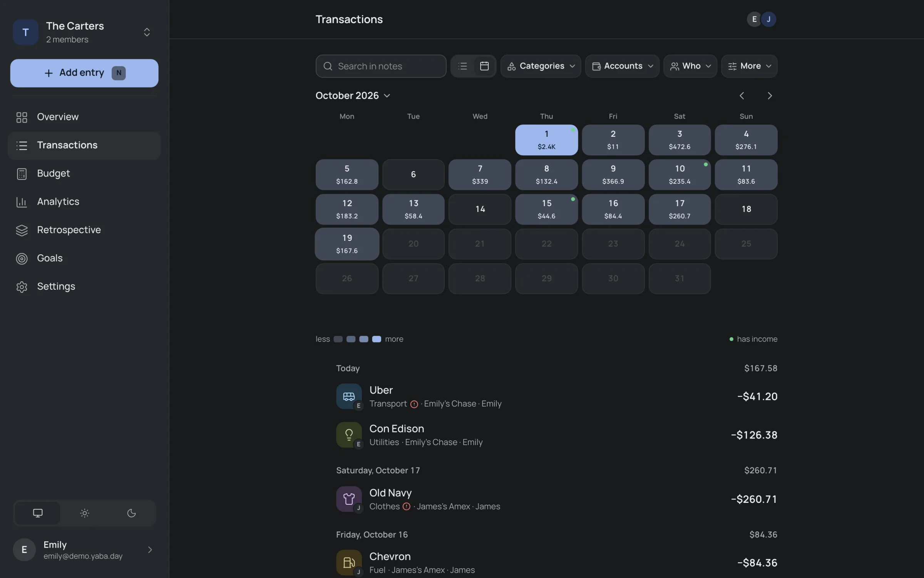Select dark theme moon icon
The height and width of the screenshot is (578, 924).
[131, 513]
